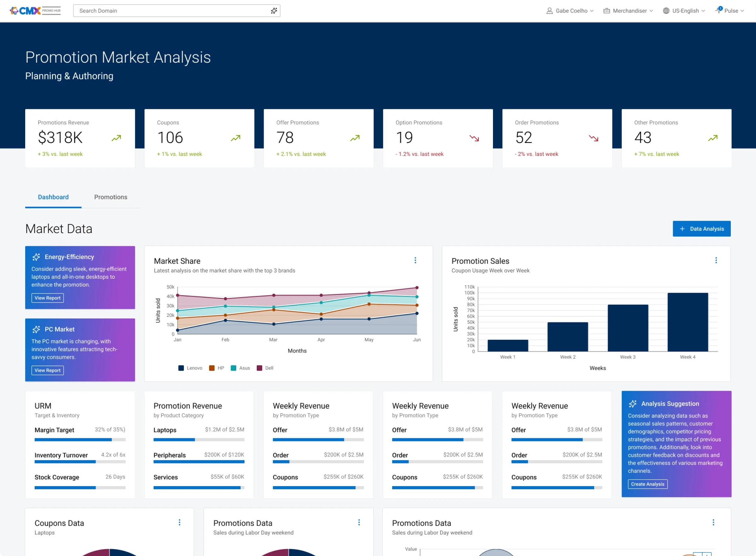
Task: Expand the Merchandiser role dropdown
Action: [x=628, y=11]
